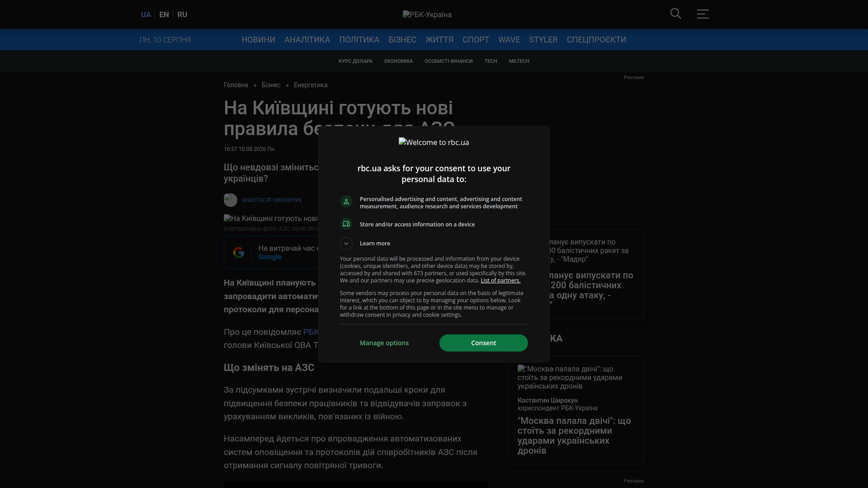Open the СПЕЦПРОЄКТИ menu item
The width and height of the screenshot is (868, 488).
click(x=596, y=40)
